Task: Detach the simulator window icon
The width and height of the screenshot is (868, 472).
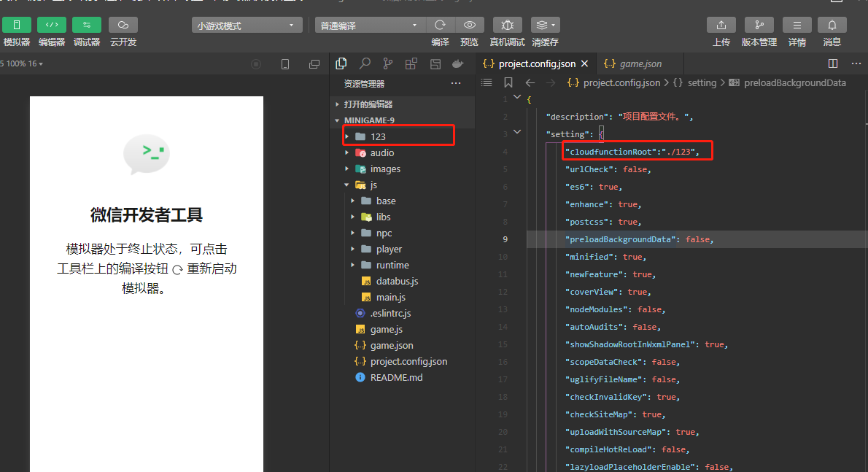Action: point(314,64)
